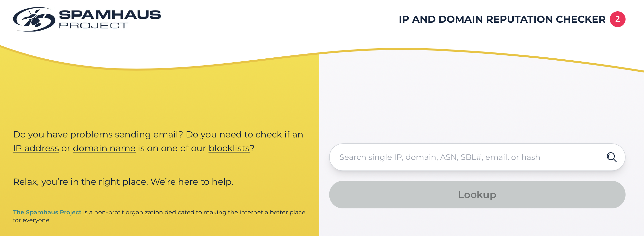Click the SPAMHAUS wordmark text
Image resolution: width=644 pixels, height=236 pixels.
pyautogui.click(x=110, y=15)
